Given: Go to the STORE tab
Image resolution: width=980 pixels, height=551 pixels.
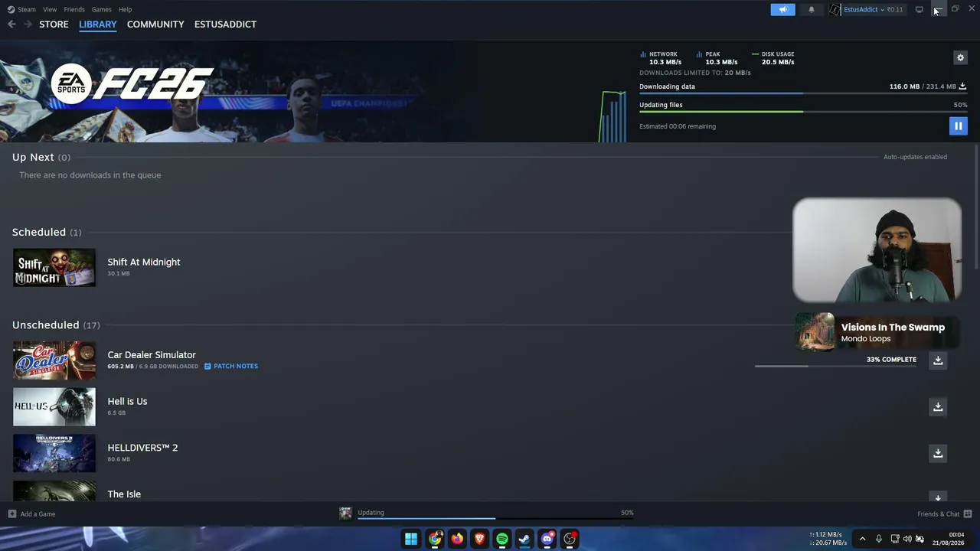Looking at the screenshot, I should click(x=54, y=24).
